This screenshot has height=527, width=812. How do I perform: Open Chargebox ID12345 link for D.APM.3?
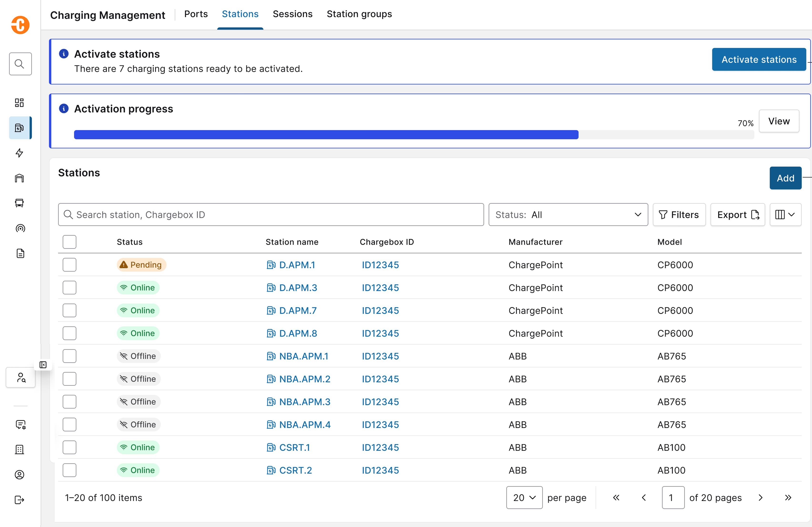click(x=380, y=288)
